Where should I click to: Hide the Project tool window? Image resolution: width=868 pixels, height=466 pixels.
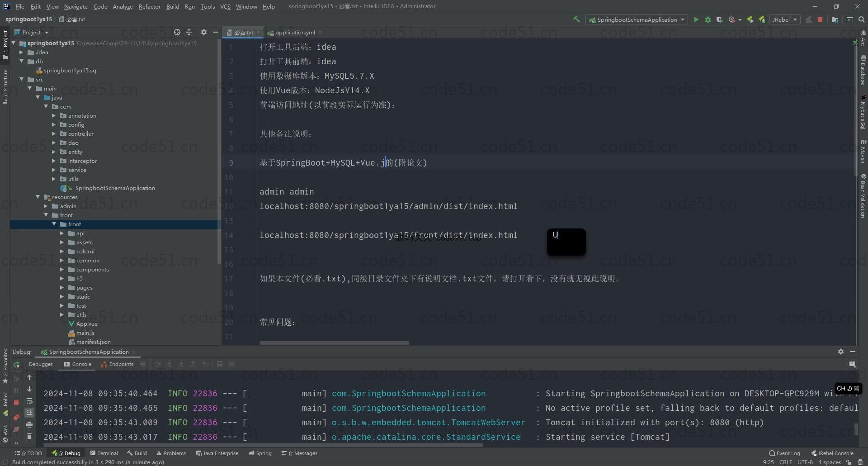[x=216, y=32]
